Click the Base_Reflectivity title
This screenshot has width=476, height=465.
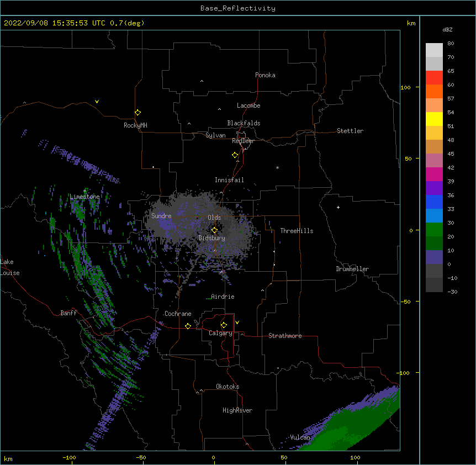[238, 8]
